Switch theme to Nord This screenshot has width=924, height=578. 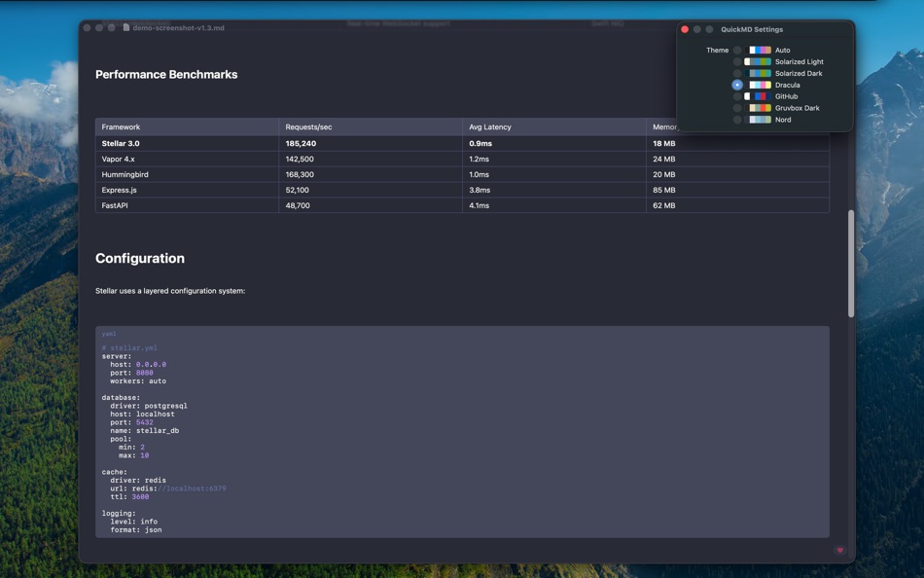coord(737,120)
